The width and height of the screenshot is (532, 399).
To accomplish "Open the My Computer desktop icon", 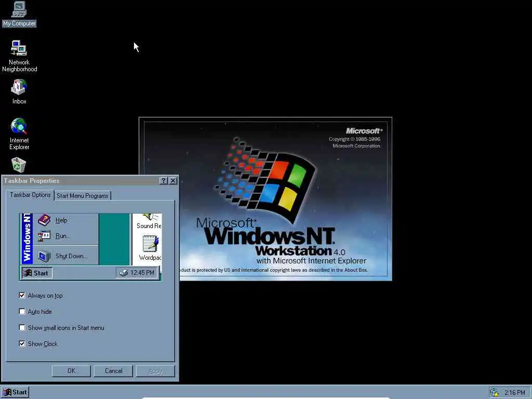I will click(19, 14).
